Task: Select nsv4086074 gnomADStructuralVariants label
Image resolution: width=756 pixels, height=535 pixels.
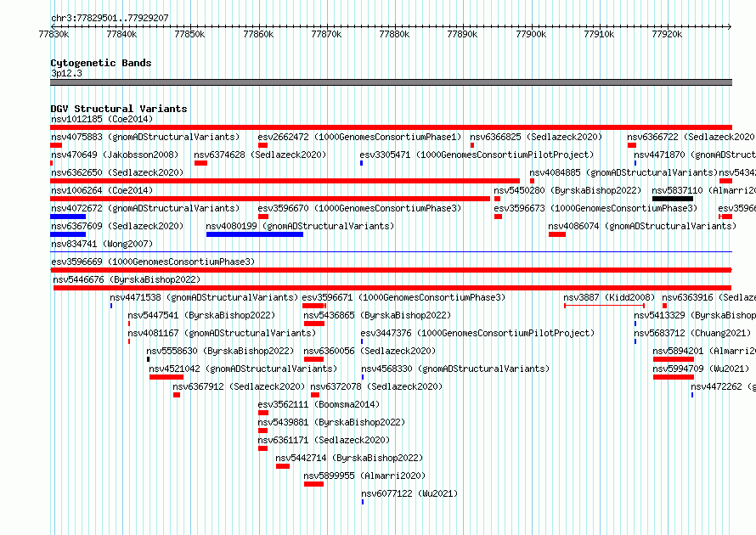Action: (x=642, y=226)
